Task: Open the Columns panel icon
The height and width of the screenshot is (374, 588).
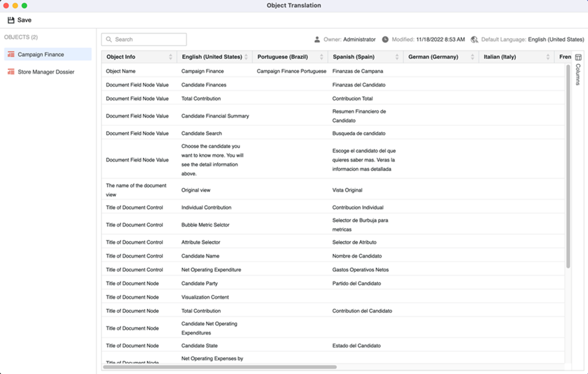Action: coord(578,57)
